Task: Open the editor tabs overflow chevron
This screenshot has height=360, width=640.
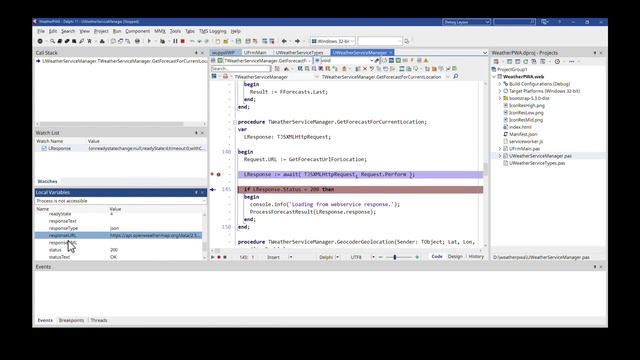Action: 484,53
